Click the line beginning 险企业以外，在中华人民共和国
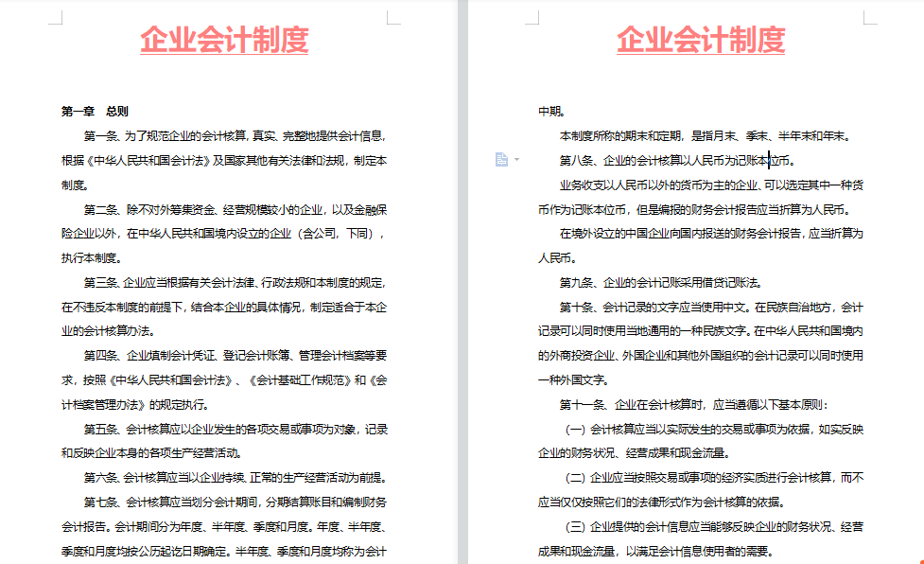Screen dimensions: 924x564 coord(224,234)
